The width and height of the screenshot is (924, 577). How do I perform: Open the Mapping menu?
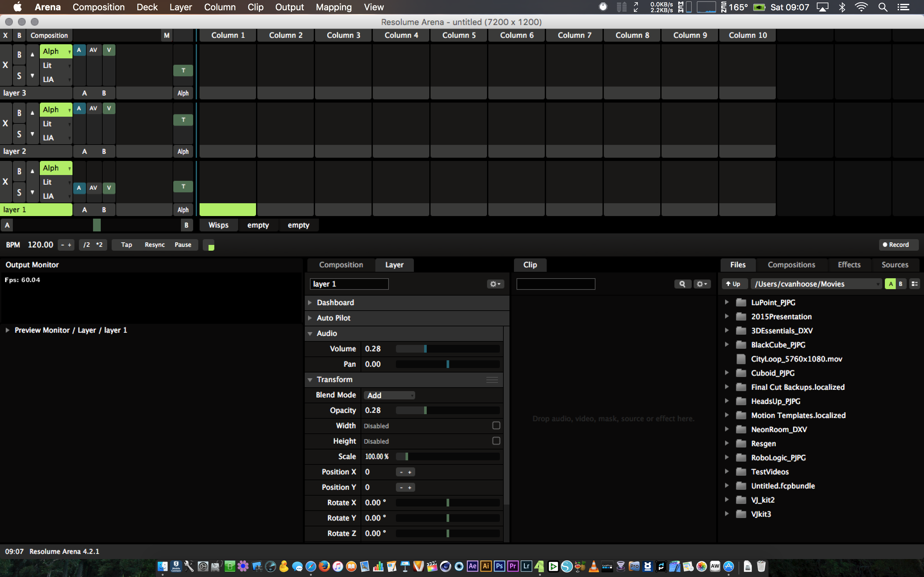coord(333,7)
